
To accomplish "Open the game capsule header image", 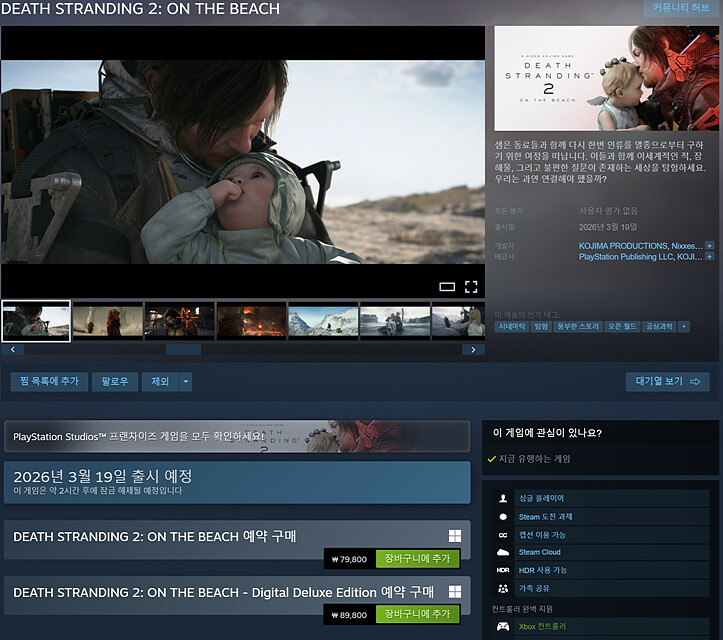I will tap(606, 78).
